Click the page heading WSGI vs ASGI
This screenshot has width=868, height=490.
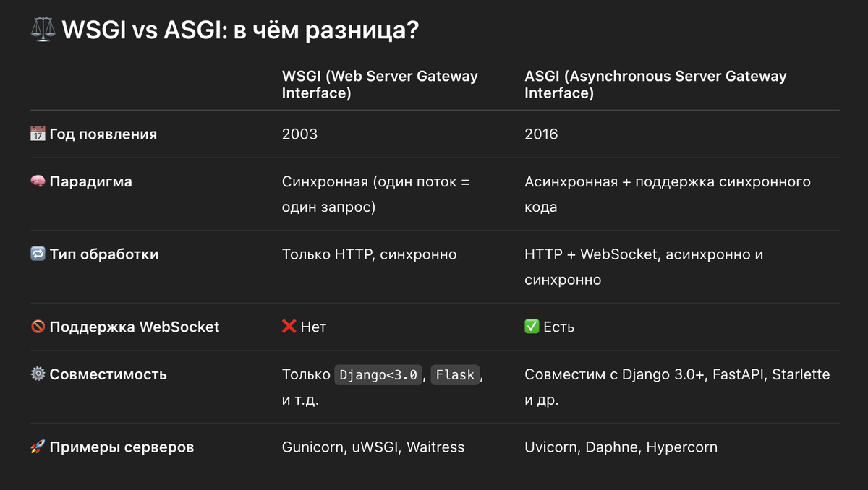point(240,32)
